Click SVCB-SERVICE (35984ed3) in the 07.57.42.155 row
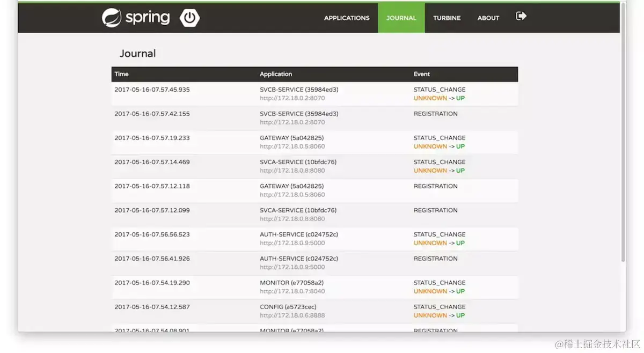This screenshot has width=644, height=353. tap(299, 114)
